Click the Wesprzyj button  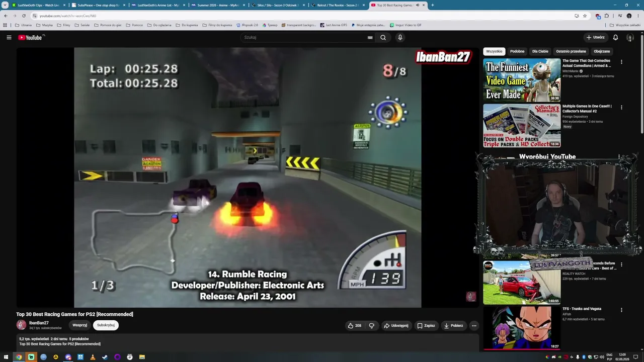tap(79, 325)
